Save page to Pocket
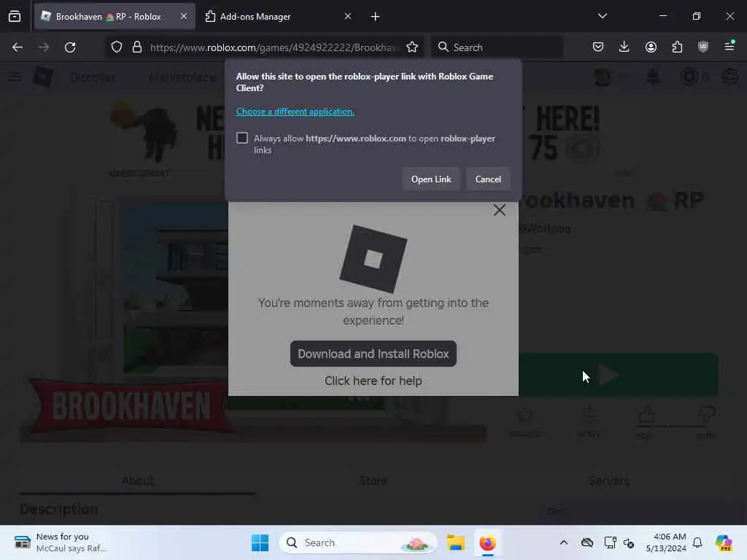747x560 pixels. 598,47
